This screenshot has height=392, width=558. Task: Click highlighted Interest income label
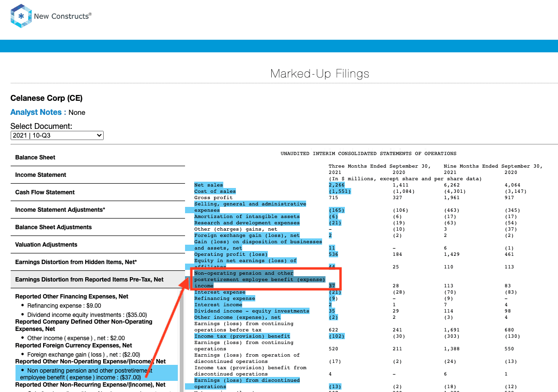(218, 305)
